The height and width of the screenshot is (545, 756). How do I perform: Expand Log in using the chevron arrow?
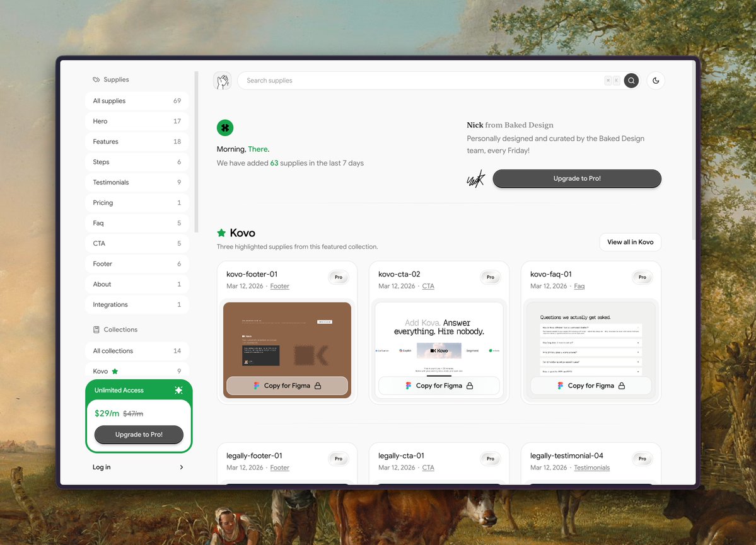pos(182,467)
